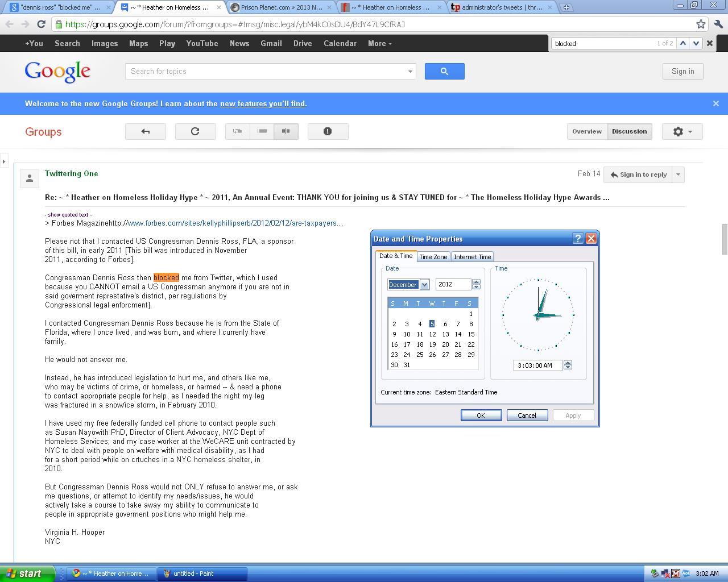The image size is (728, 582).
Task: Open the Time Zone tab
Action: tap(433, 257)
